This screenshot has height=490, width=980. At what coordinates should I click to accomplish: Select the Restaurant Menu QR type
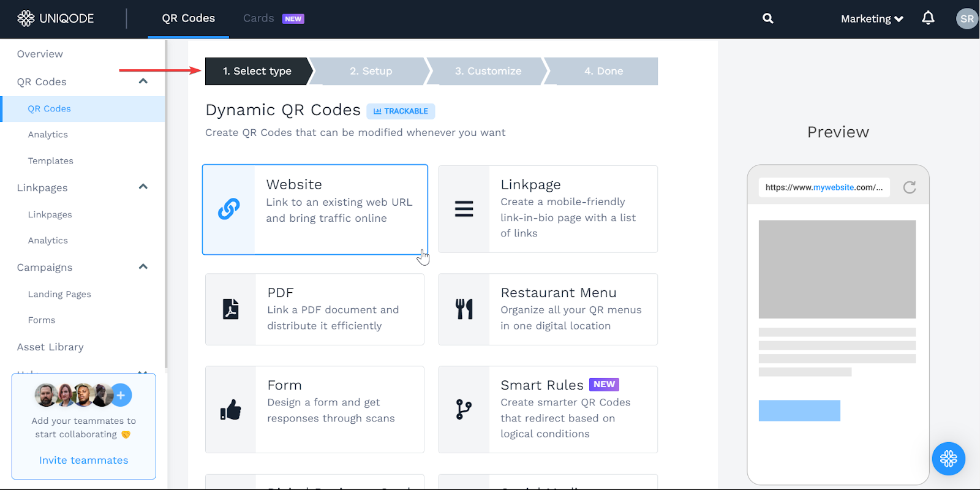(x=548, y=309)
